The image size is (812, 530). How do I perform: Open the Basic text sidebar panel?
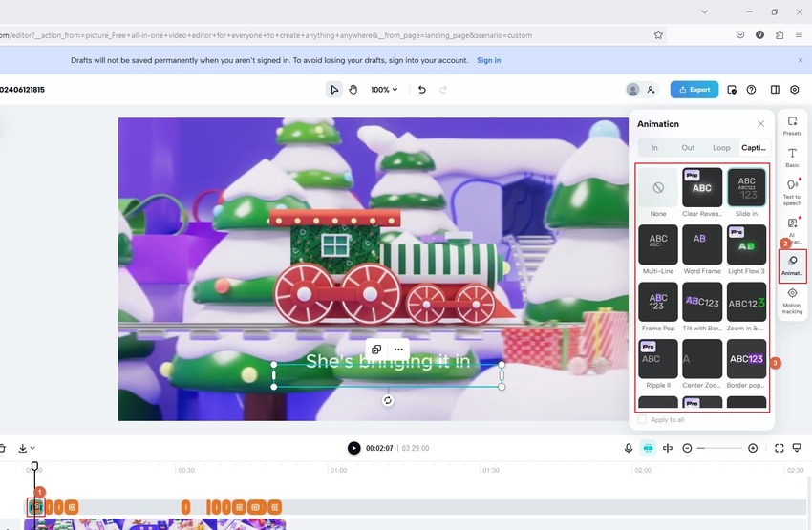(792, 158)
